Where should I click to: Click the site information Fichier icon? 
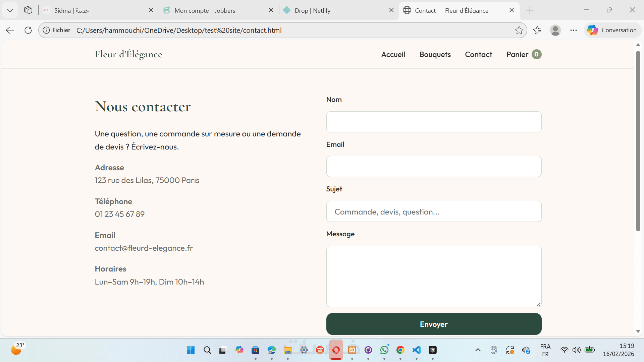(47, 30)
